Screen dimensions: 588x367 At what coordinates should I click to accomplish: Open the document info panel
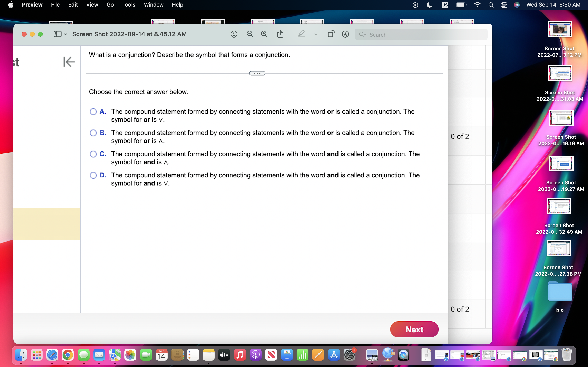pos(234,34)
